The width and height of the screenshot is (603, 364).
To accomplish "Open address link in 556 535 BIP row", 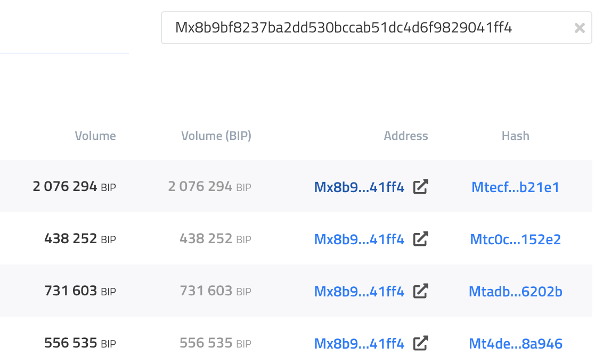I will [359, 343].
